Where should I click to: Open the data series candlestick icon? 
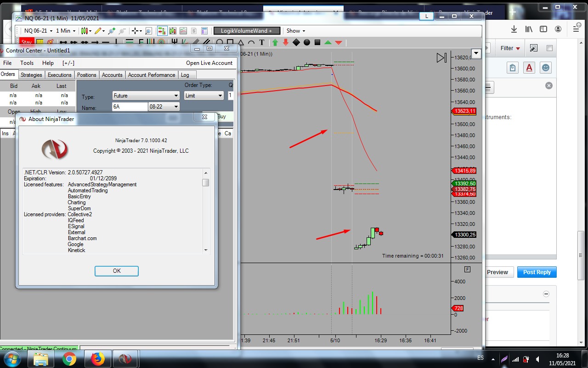[x=173, y=31]
